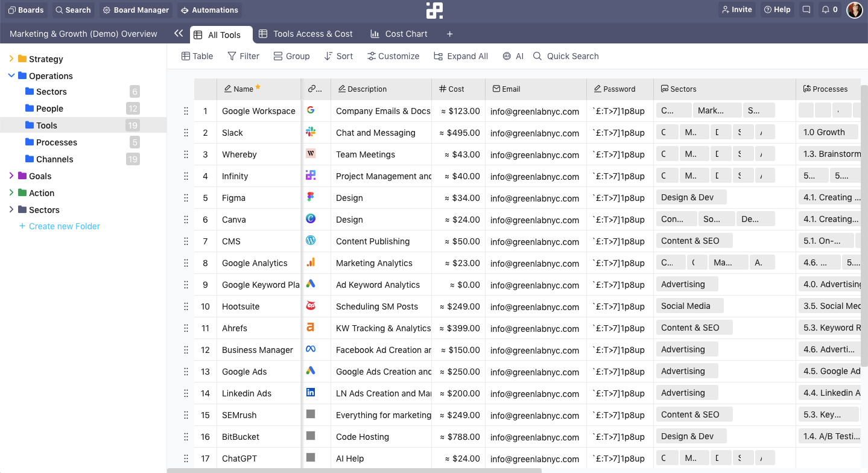
Task: Open the Board Manager
Action: (x=136, y=10)
